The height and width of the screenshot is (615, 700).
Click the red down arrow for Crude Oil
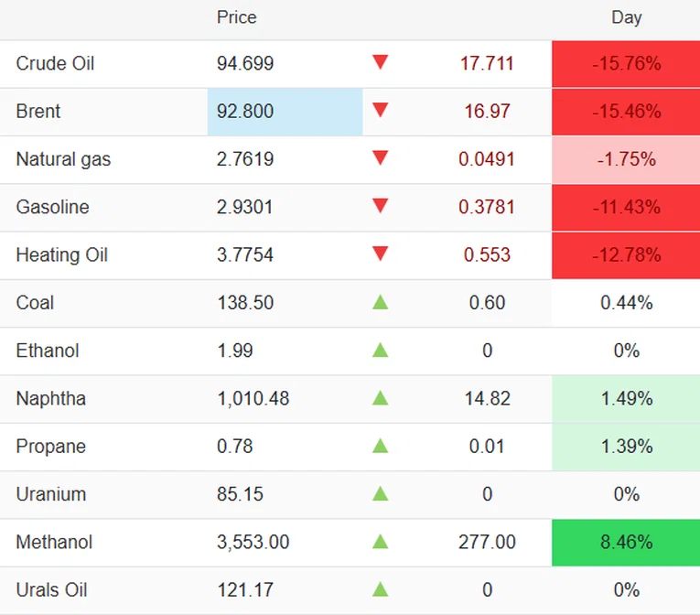[x=381, y=63]
